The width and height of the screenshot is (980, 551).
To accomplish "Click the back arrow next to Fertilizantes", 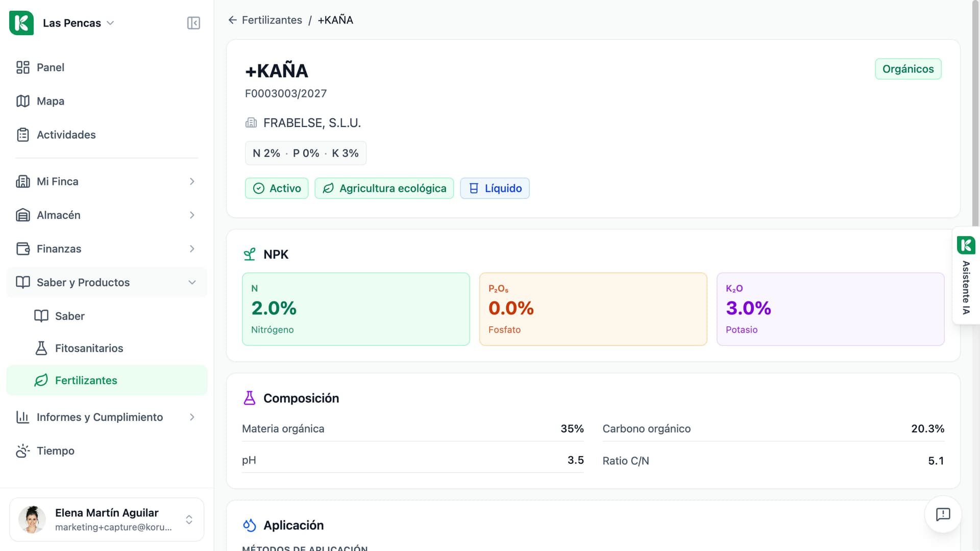I will tap(233, 20).
